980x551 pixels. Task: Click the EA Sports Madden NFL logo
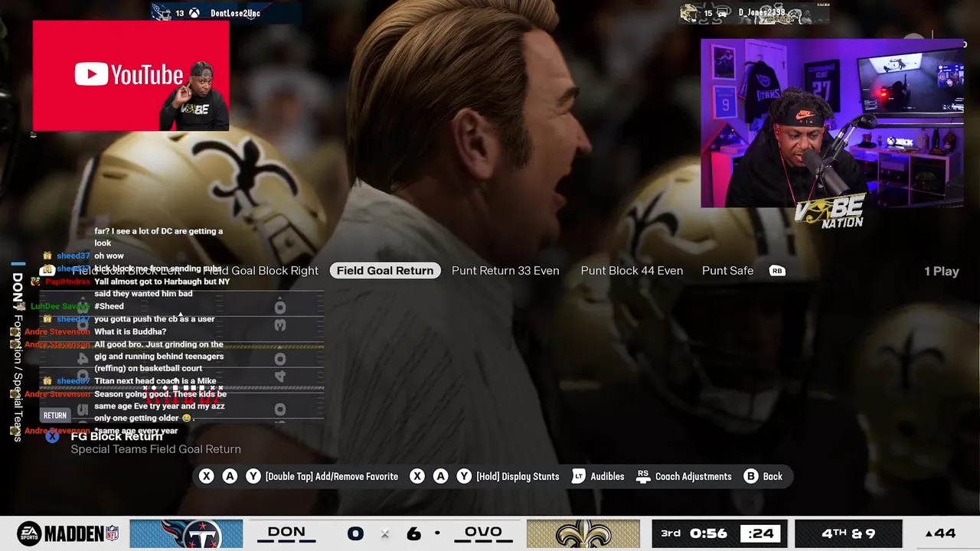click(x=68, y=533)
